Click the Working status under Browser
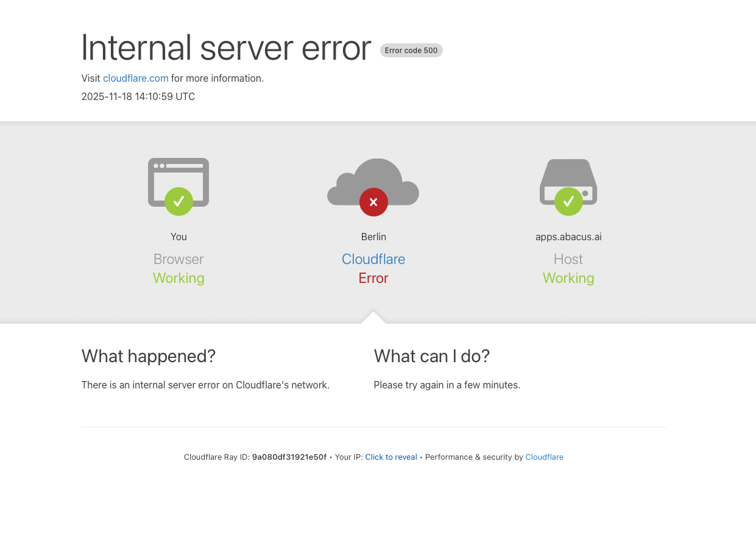This screenshot has height=539, width=756. coord(178,278)
